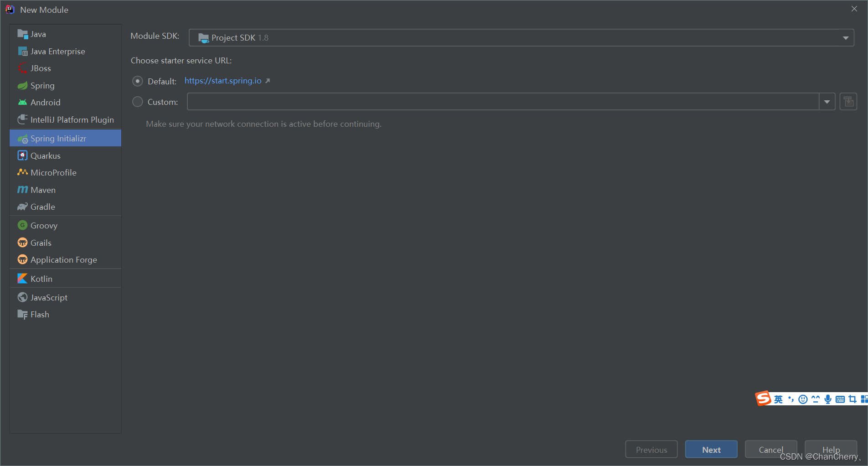Click the Previous button
Image resolution: width=868 pixels, height=466 pixels.
tap(651, 450)
